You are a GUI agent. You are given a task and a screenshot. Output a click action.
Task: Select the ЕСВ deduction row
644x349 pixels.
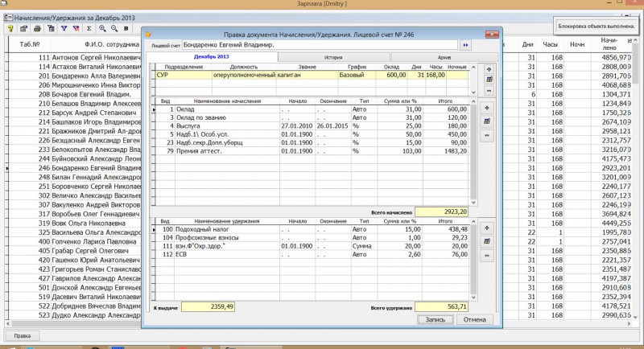tap(312, 254)
